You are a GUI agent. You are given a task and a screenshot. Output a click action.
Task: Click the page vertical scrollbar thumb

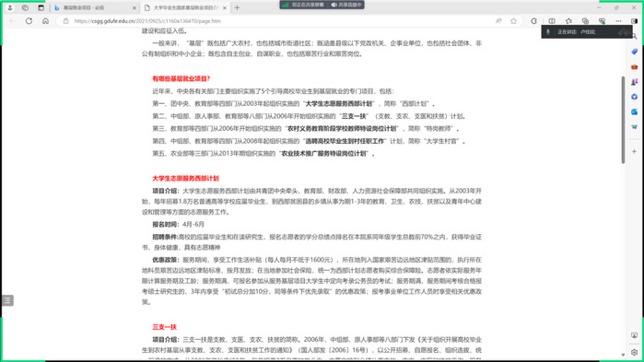pyautogui.click(x=623, y=120)
